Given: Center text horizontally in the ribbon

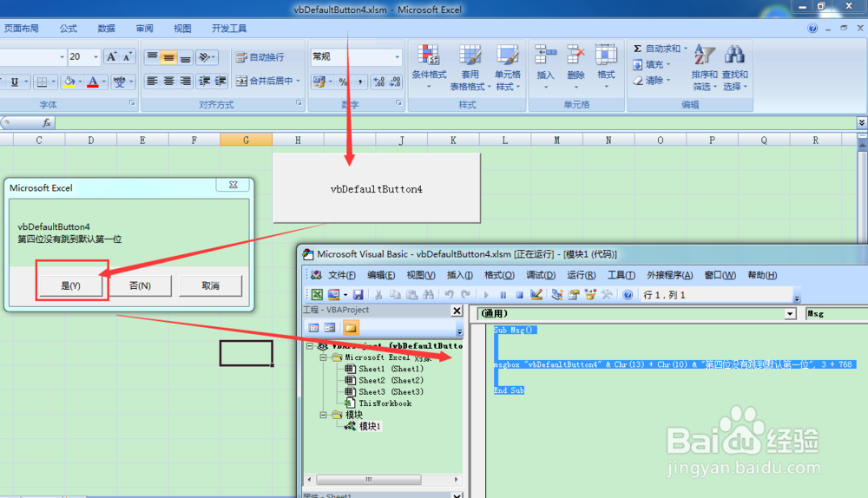Looking at the screenshot, I should (x=169, y=82).
